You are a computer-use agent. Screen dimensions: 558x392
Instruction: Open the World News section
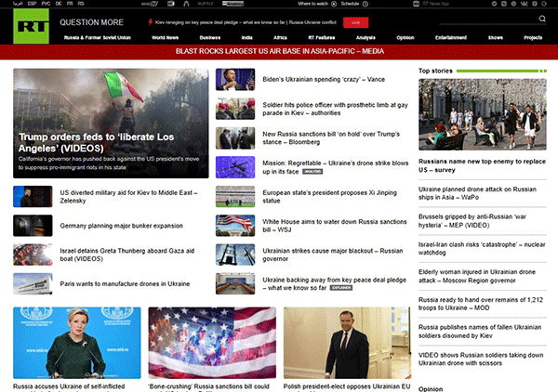(166, 38)
